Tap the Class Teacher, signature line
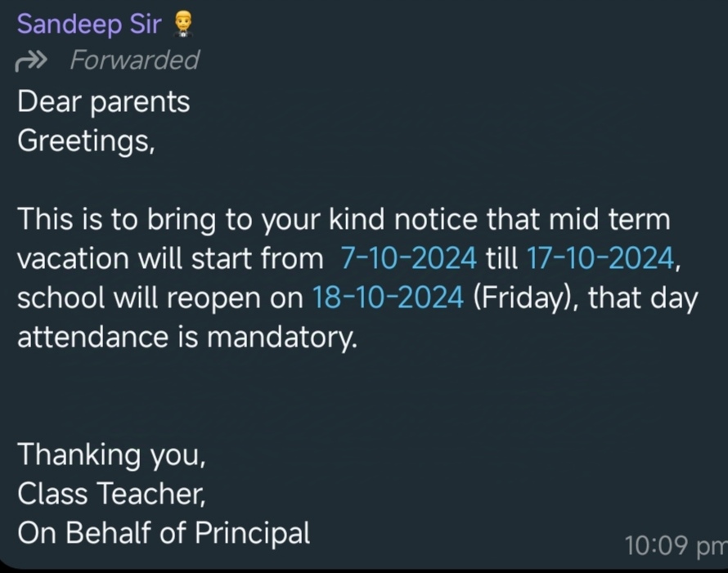The image size is (728, 573). (111, 493)
